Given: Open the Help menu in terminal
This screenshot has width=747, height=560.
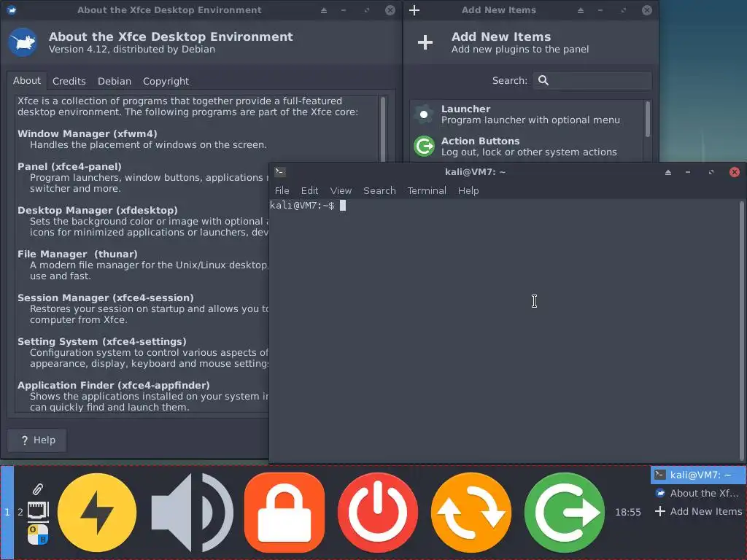Looking at the screenshot, I should coord(468,190).
